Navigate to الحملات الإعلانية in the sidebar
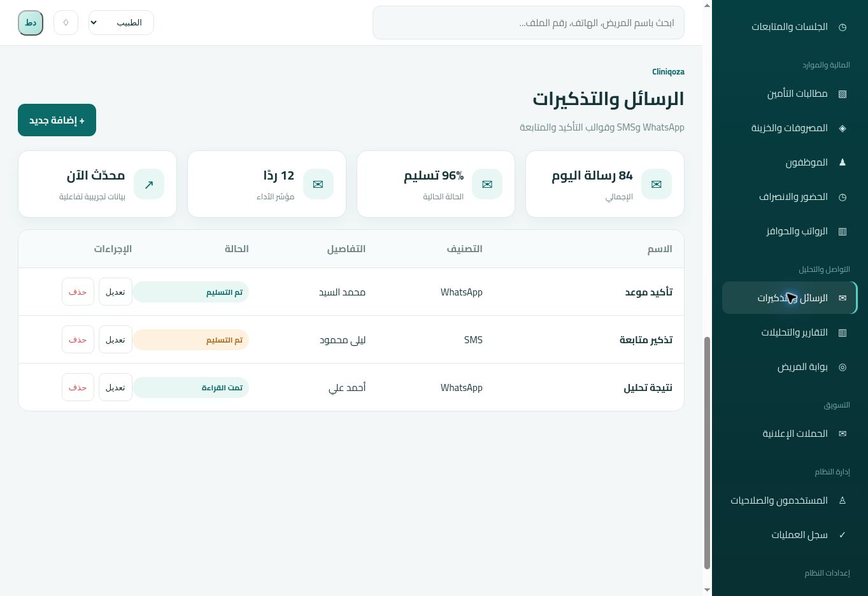This screenshot has height=596, width=868. pyautogui.click(x=790, y=434)
